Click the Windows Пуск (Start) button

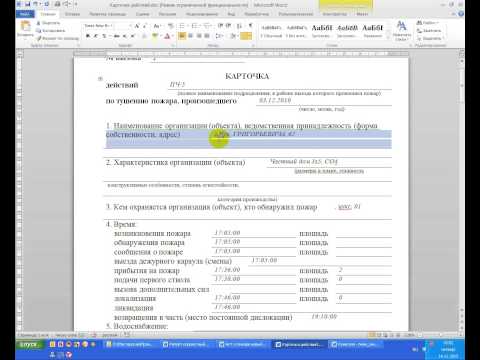[29, 344]
